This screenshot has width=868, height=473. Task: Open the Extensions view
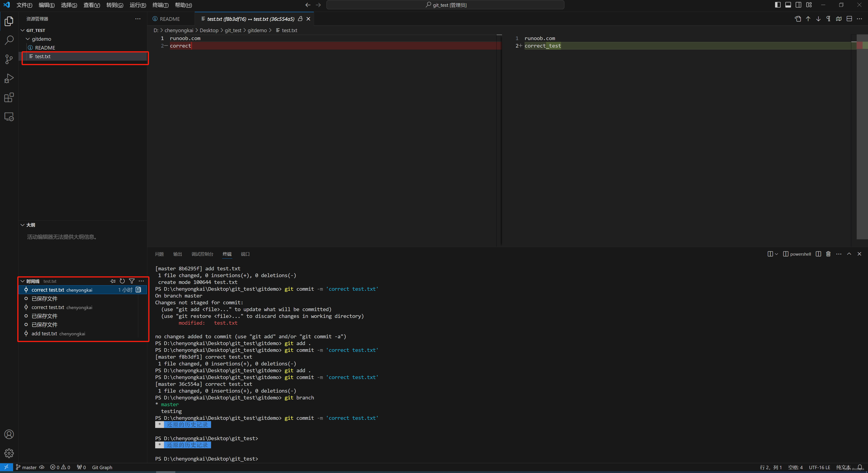(x=9, y=98)
